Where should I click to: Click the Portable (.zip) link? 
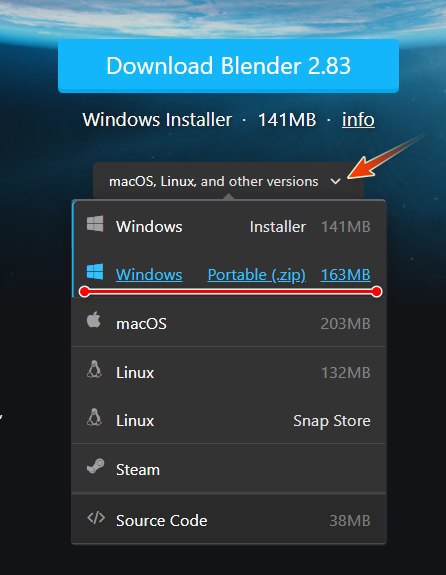257,275
